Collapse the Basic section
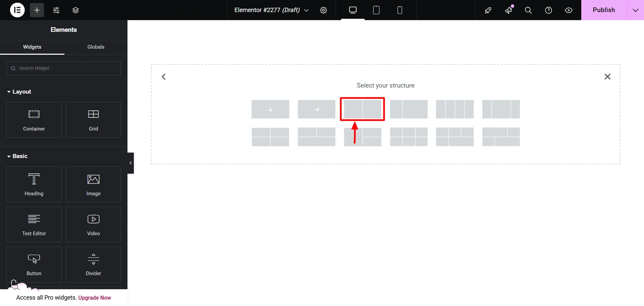 (17, 156)
